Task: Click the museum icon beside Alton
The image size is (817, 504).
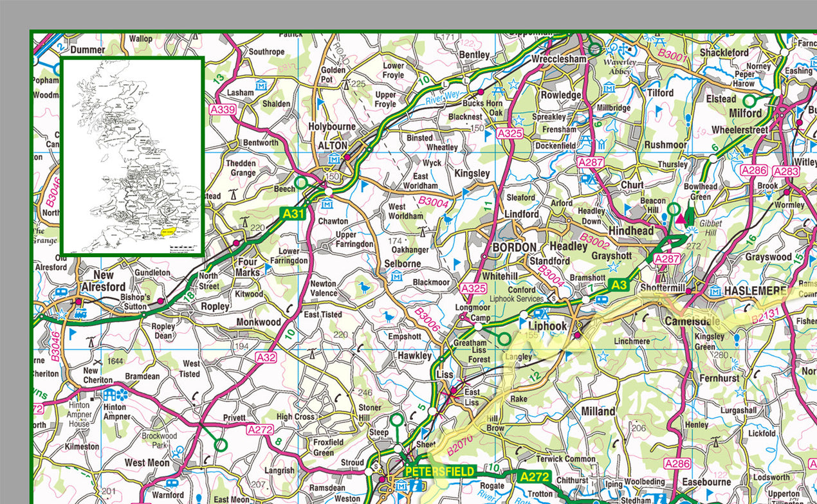Action: (335, 159)
